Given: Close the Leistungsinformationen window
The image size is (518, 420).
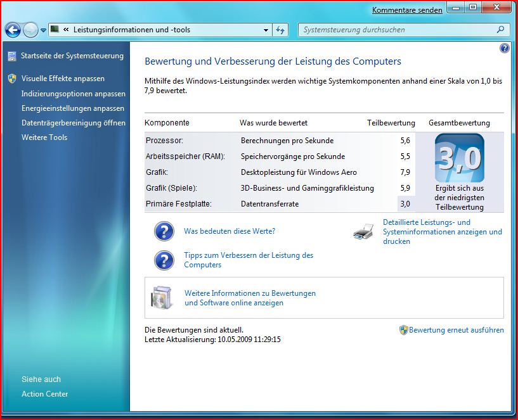Looking at the screenshot, I should [x=496, y=7].
